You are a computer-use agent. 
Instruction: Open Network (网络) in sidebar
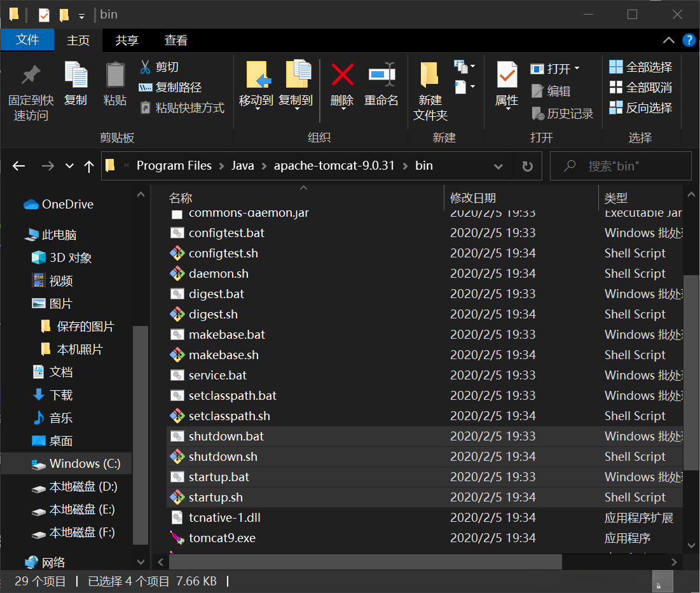coord(45,562)
